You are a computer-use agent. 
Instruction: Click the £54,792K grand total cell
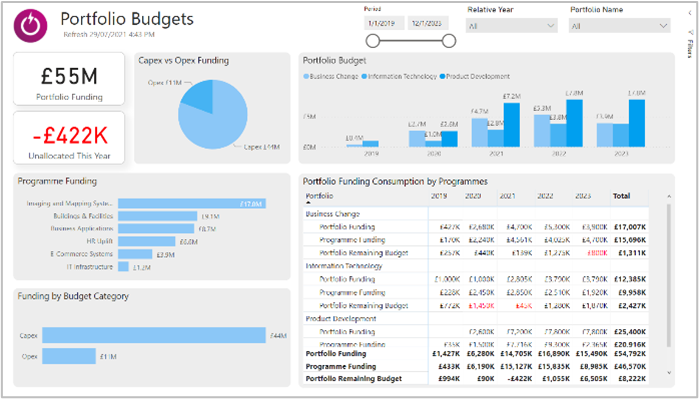(x=629, y=354)
